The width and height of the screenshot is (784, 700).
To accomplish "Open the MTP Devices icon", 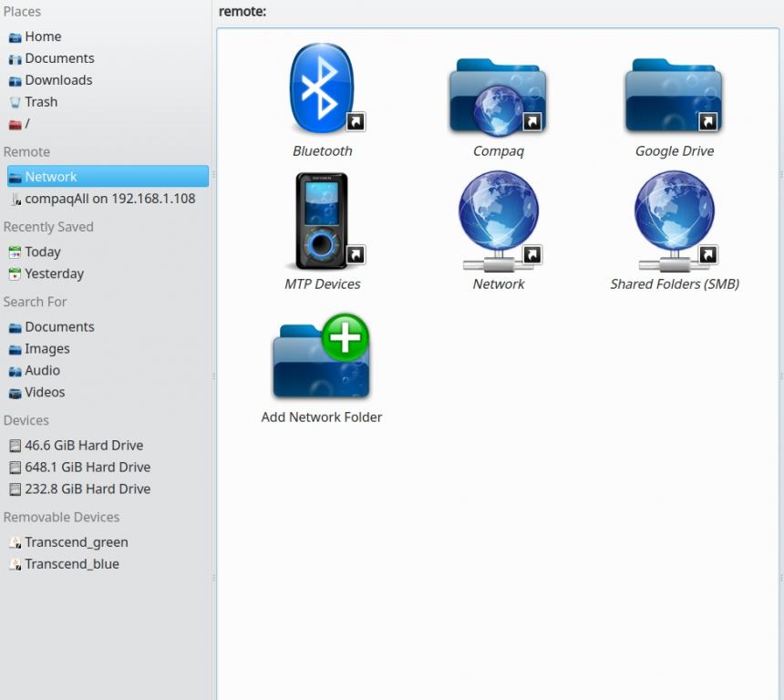I will pos(322,221).
